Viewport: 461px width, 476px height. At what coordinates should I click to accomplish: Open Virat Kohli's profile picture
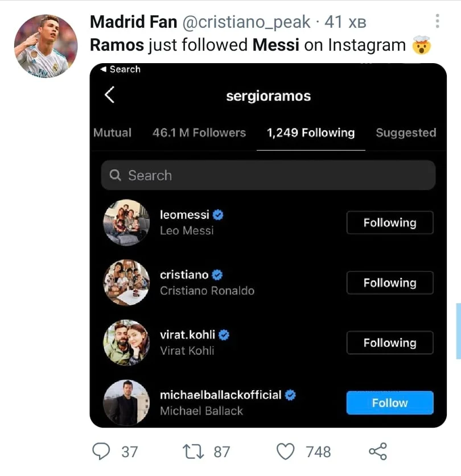click(x=126, y=342)
